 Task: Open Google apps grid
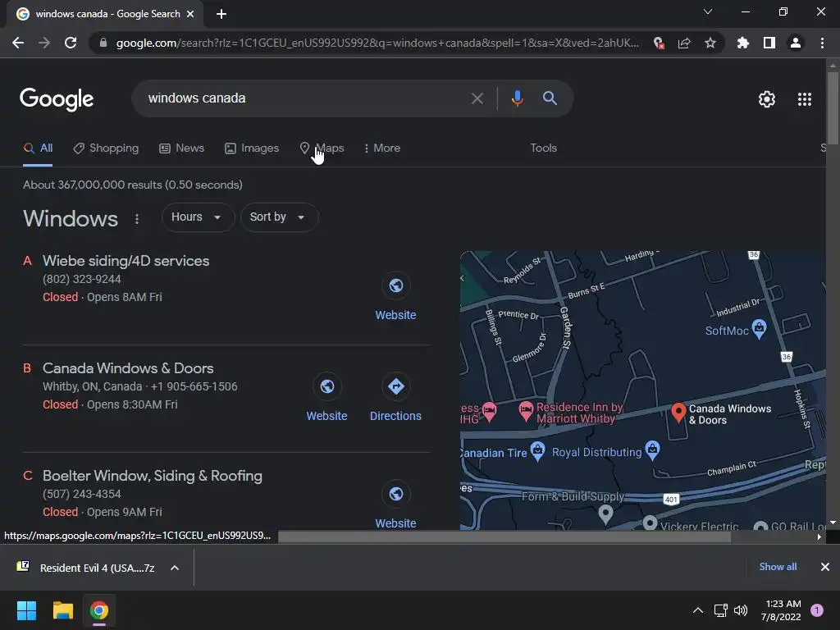tap(805, 99)
